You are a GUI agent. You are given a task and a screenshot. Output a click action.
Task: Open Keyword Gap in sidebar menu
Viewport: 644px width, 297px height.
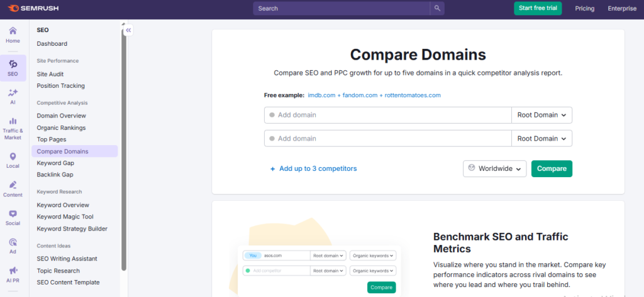click(55, 163)
